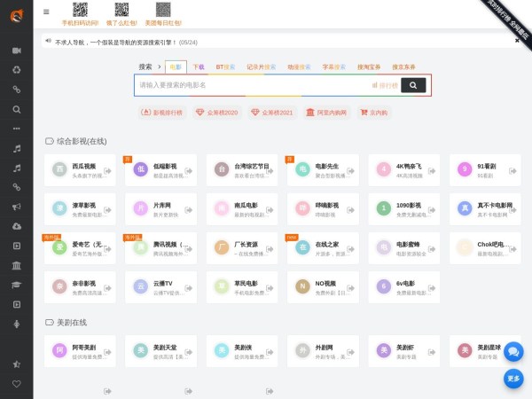Select the BT搜索 search tab
This screenshot has width=532, height=399.
(225, 66)
